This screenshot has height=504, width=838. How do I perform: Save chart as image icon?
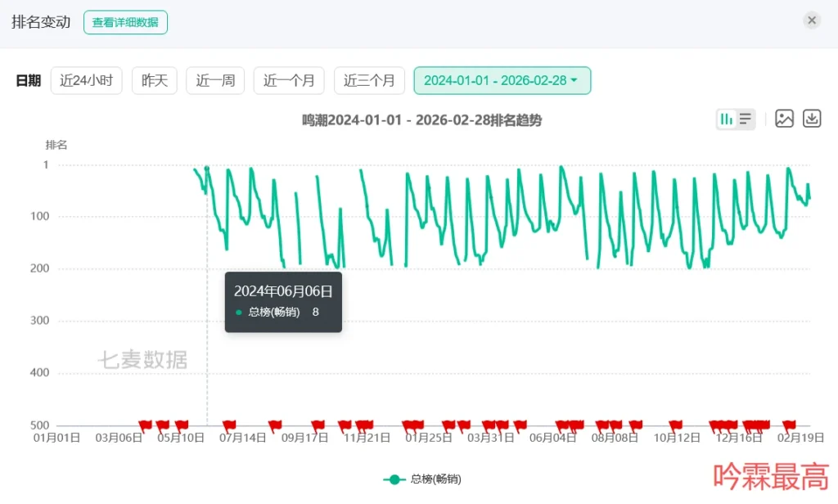(784, 119)
